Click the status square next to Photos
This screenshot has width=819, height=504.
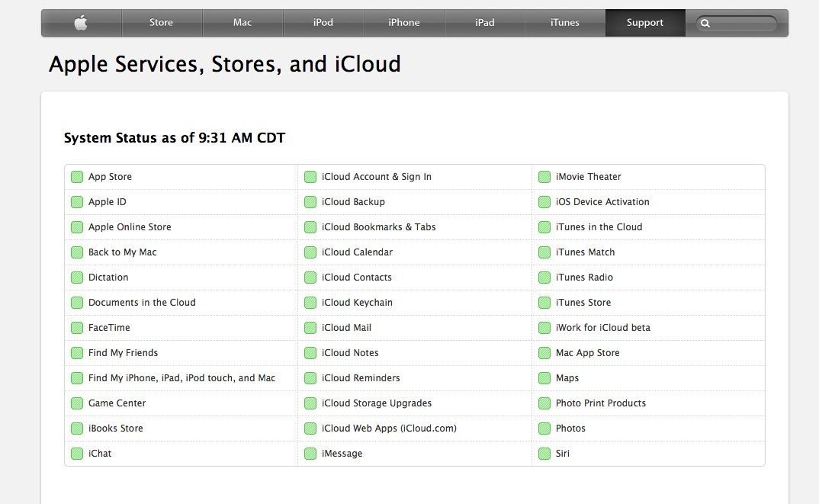[x=544, y=428]
